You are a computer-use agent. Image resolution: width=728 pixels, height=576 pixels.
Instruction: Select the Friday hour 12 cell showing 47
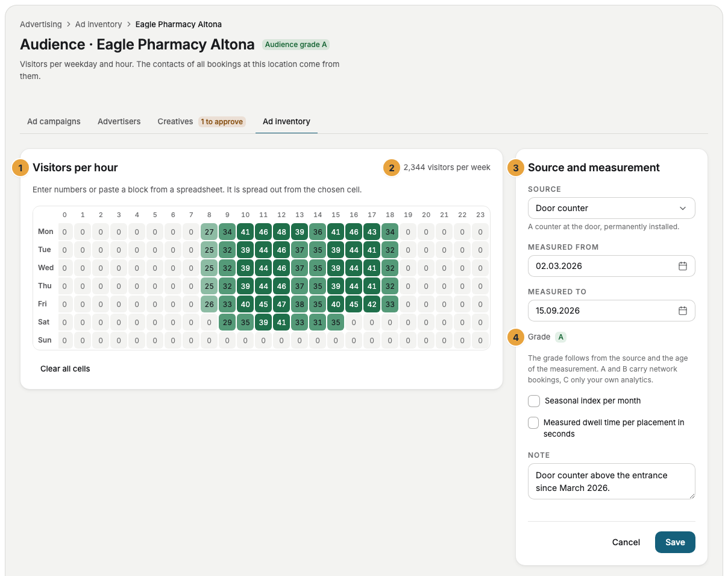coord(281,304)
